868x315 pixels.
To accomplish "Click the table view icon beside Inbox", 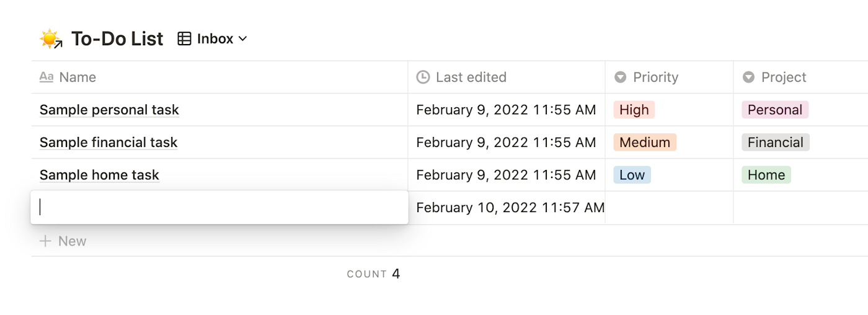I will (x=184, y=39).
